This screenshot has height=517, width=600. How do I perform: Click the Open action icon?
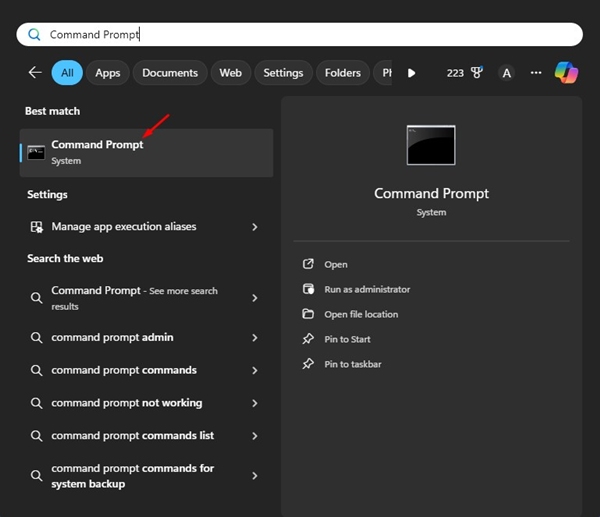click(x=308, y=264)
